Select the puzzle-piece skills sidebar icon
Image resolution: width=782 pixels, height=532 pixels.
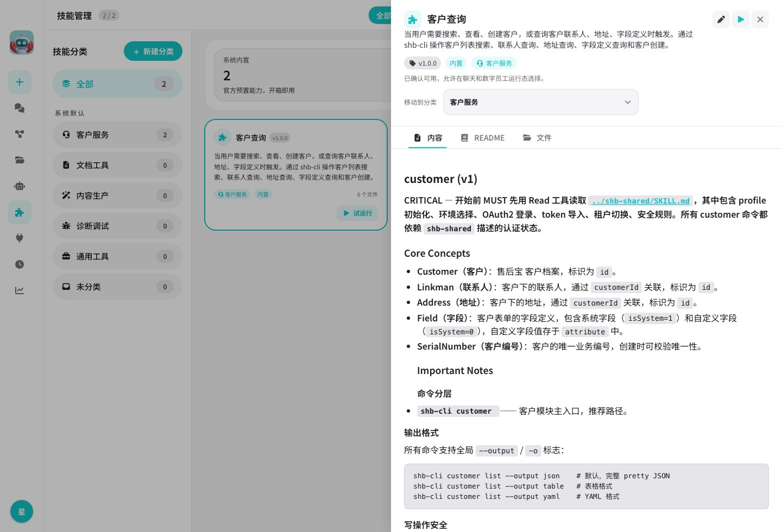[20, 212]
